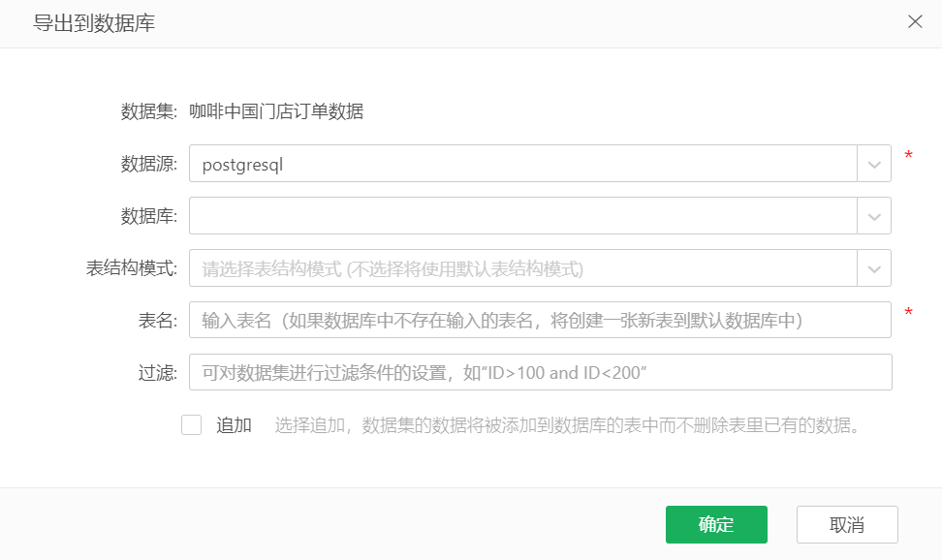Click the 导出到数据库 dialog title

coord(95,23)
